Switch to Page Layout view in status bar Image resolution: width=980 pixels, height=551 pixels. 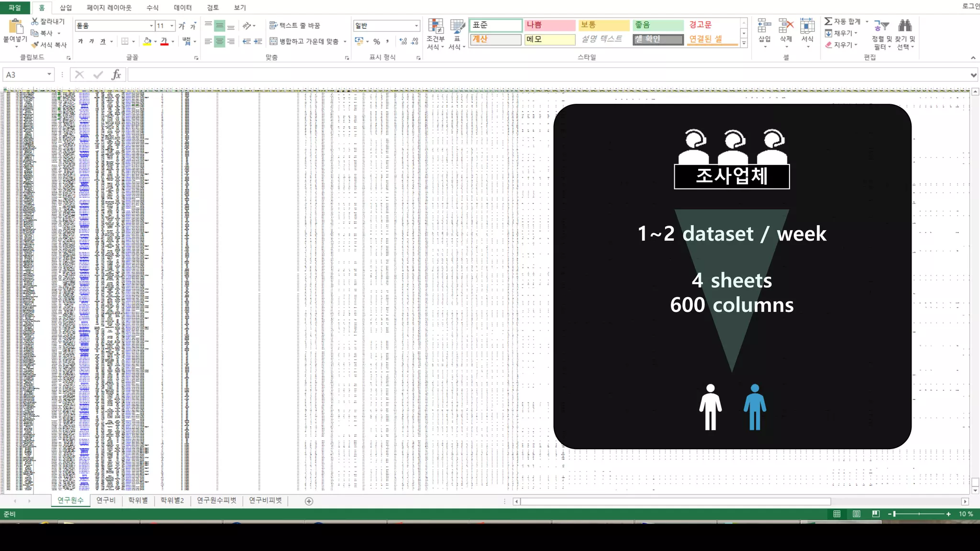coord(856,514)
